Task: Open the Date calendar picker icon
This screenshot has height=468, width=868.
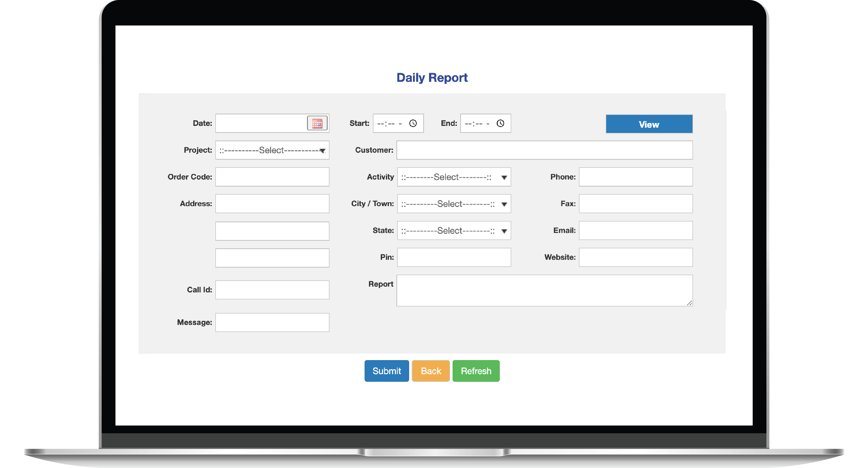Action: click(x=317, y=124)
